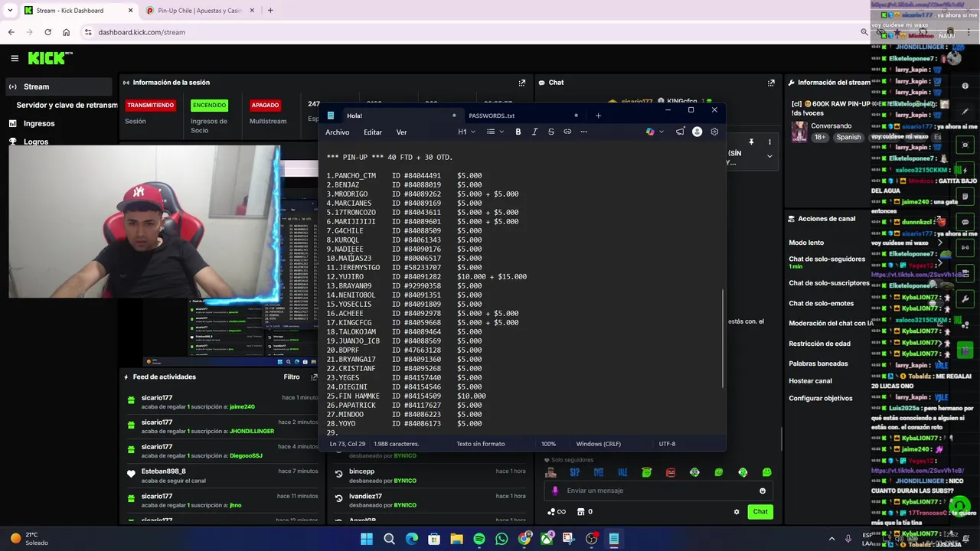Screen dimensions: 980x551
Task: Open the chat shop icon
Action: tap(580, 512)
